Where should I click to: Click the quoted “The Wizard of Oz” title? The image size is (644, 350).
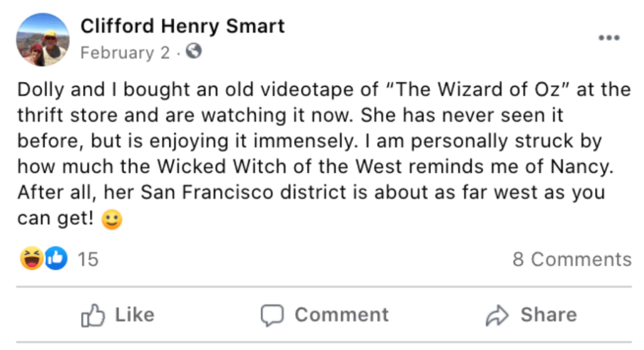click(472, 89)
